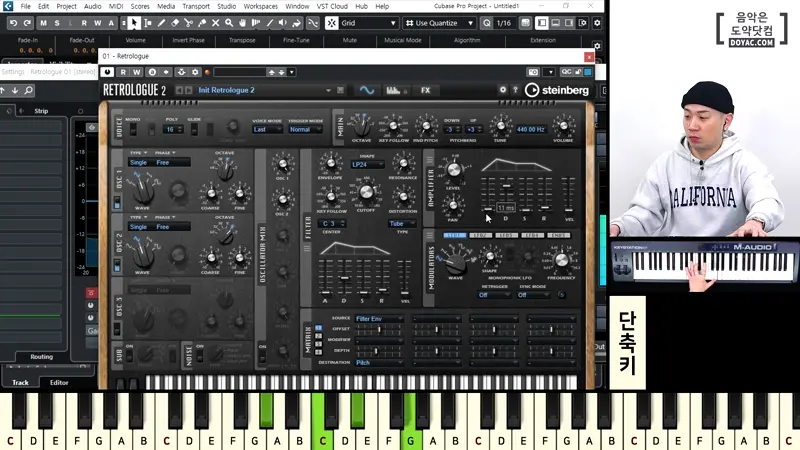Load the next Retrologue preset
Viewport: 800px width, 450px height.
pyautogui.click(x=189, y=90)
